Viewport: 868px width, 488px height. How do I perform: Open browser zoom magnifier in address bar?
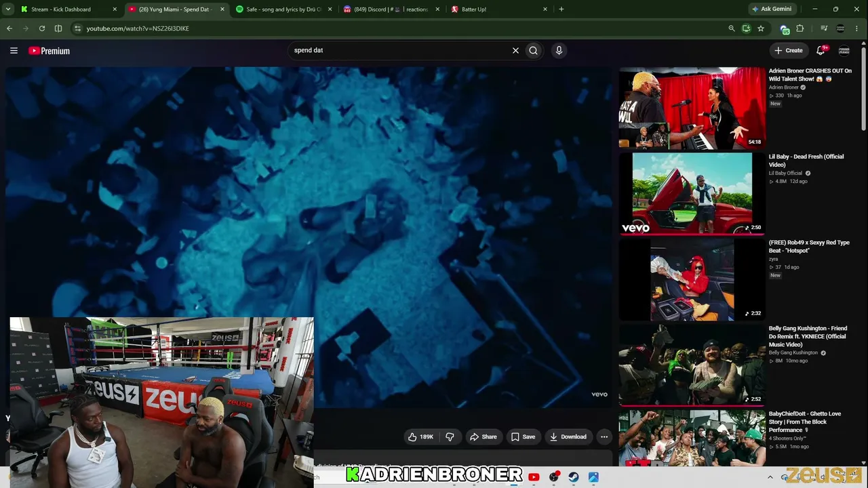(x=731, y=28)
